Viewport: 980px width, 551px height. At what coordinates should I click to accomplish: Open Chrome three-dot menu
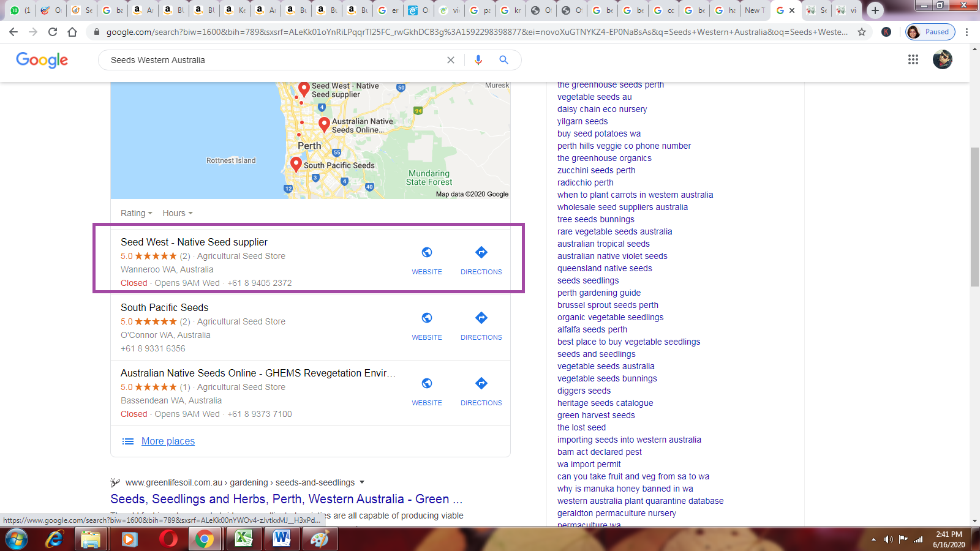pos(967,32)
